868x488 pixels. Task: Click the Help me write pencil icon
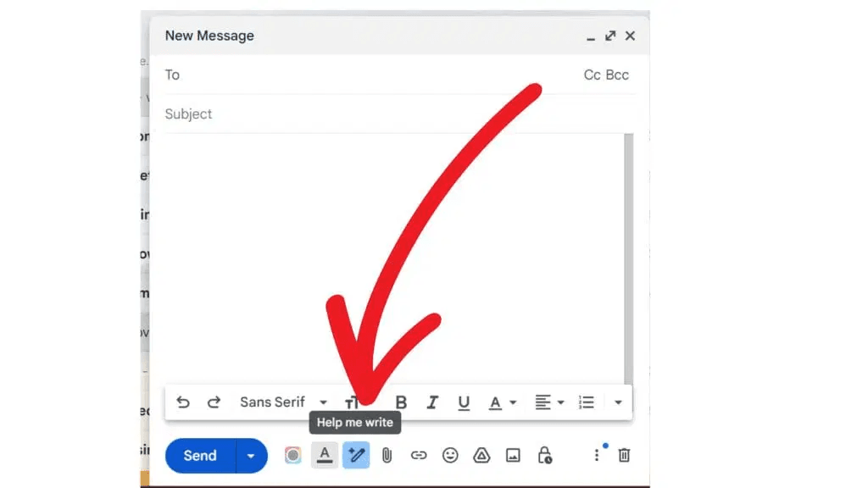click(356, 456)
